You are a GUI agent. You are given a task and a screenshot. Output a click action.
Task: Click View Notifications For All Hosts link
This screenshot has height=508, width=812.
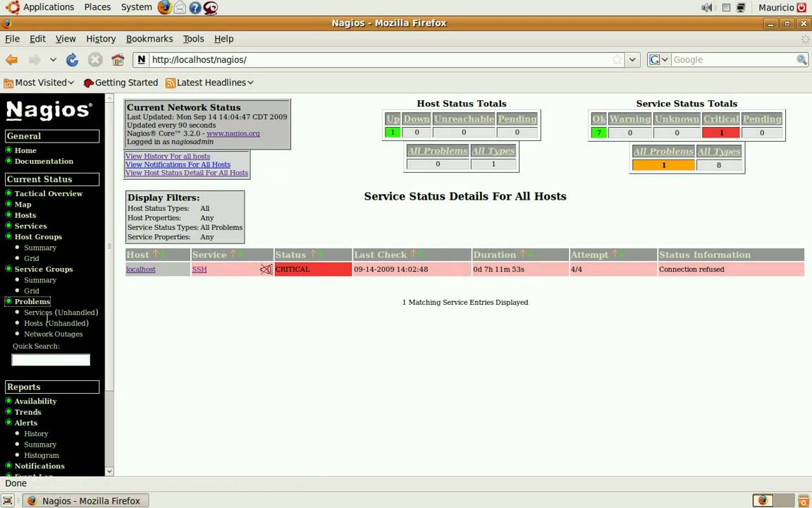coord(178,164)
